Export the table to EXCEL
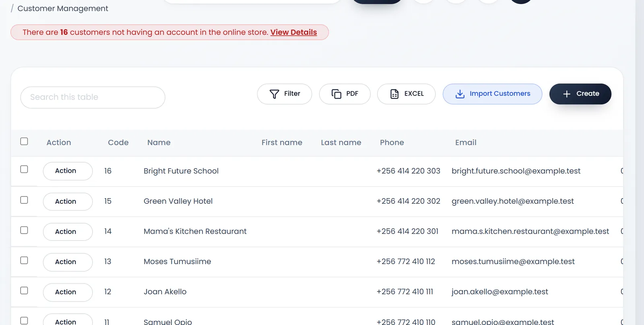This screenshot has height=325, width=644. pos(406,94)
